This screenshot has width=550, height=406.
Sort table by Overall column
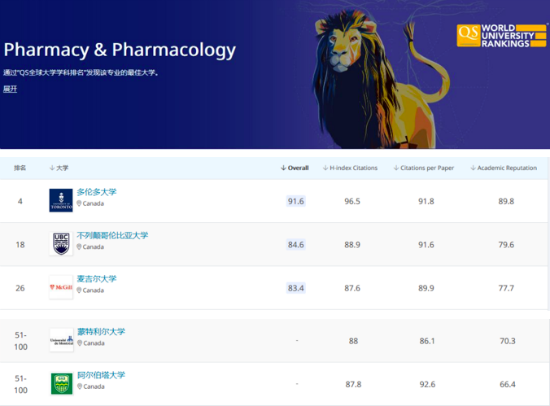(295, 168)
